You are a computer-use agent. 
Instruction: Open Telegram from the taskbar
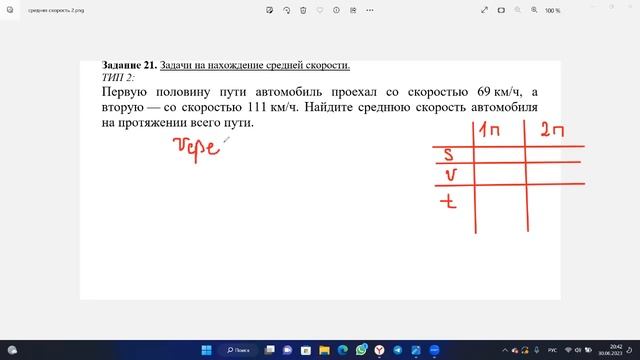tap(398, 350)
